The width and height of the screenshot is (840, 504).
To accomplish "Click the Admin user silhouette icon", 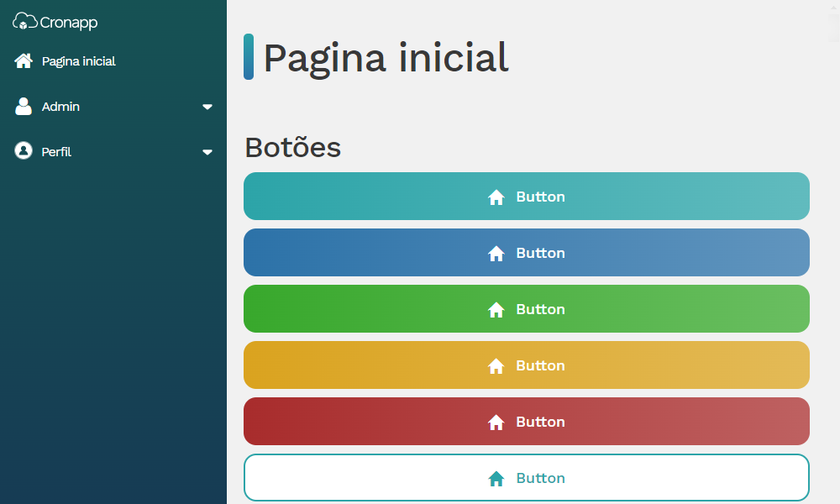I will (x=23, y=106).
